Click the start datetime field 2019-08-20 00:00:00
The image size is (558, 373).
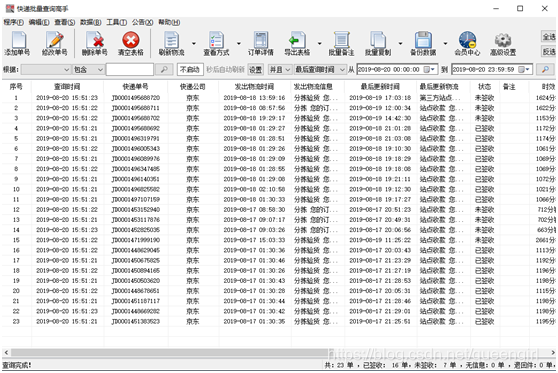[x=397, y=69]
